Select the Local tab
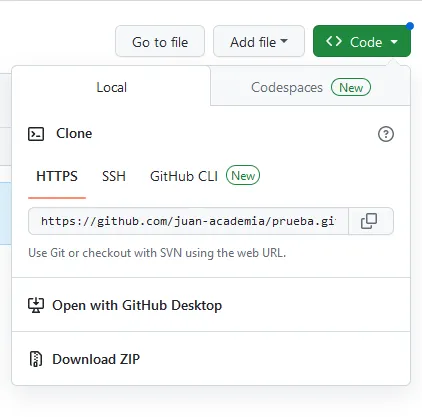Image resolution: width=422 pixels, height=417 pixels. [111, 87]
